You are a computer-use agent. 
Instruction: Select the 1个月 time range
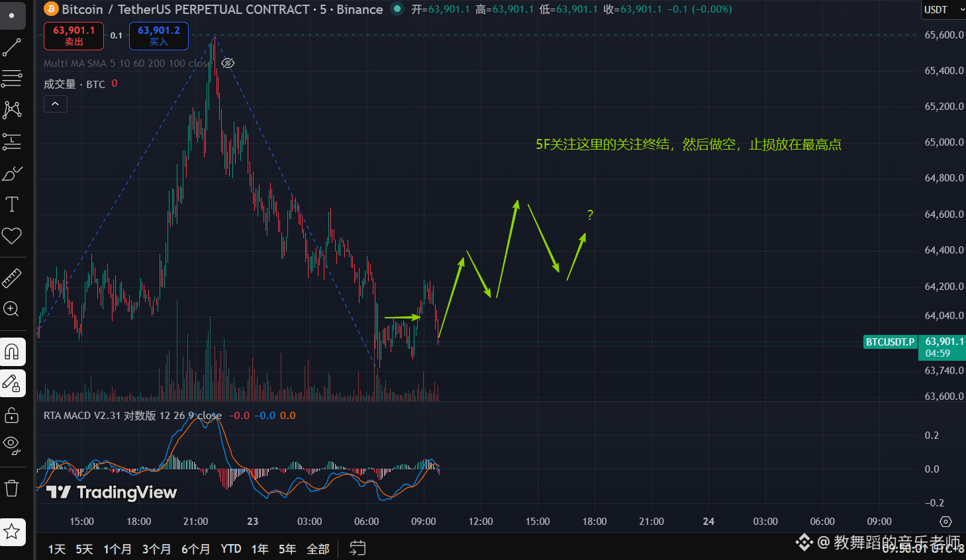coord(117,549)
